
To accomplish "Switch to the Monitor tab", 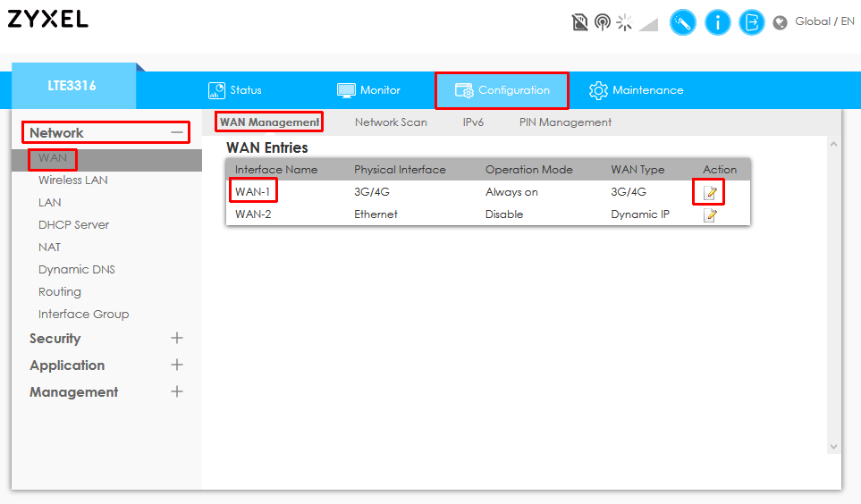I will pyautogui.click(x=368, y=90).
